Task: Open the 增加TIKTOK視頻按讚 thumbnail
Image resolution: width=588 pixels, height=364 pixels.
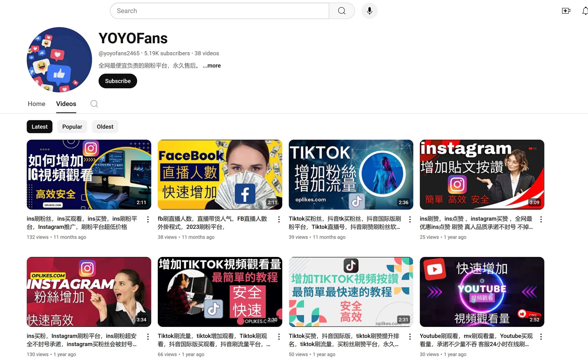Action: coord(351,292)
